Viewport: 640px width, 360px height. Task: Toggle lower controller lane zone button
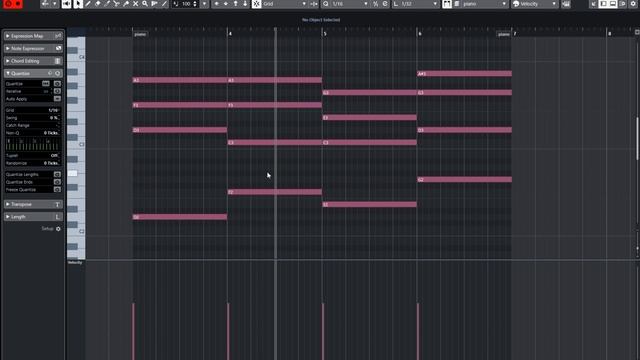pyautogui.click(x=613, y=4)
